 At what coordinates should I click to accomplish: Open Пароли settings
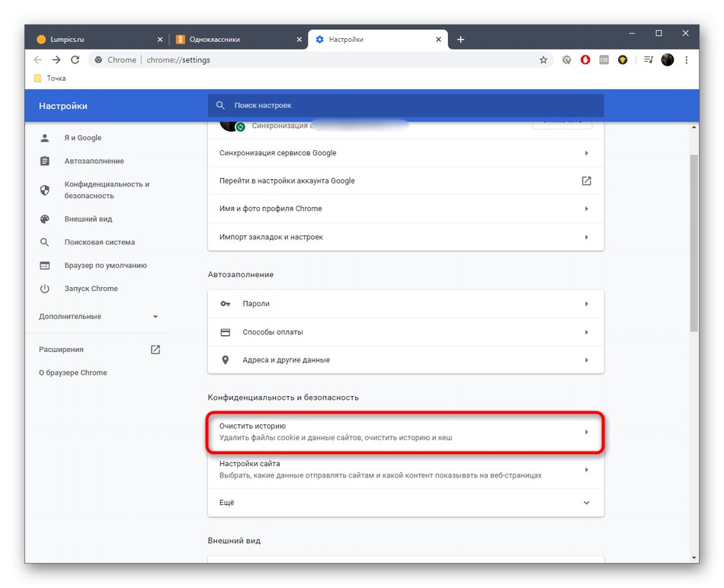(406, 304)
